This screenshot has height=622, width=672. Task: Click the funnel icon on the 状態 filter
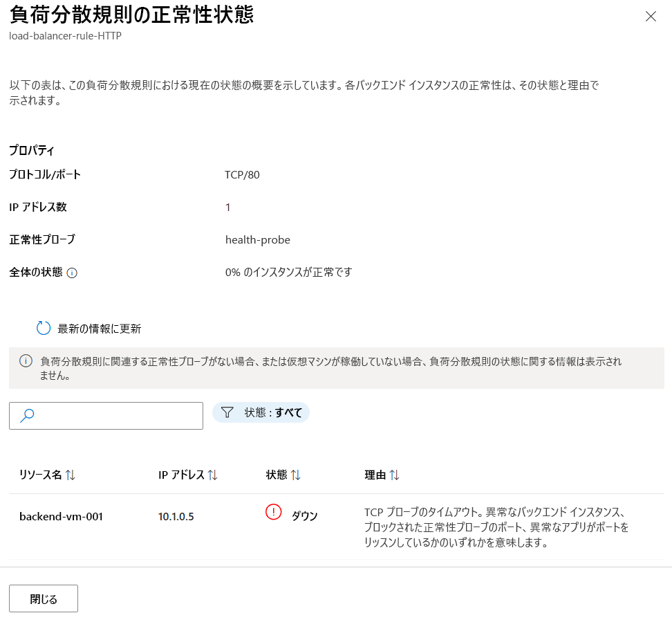click(x=227, y=412)
